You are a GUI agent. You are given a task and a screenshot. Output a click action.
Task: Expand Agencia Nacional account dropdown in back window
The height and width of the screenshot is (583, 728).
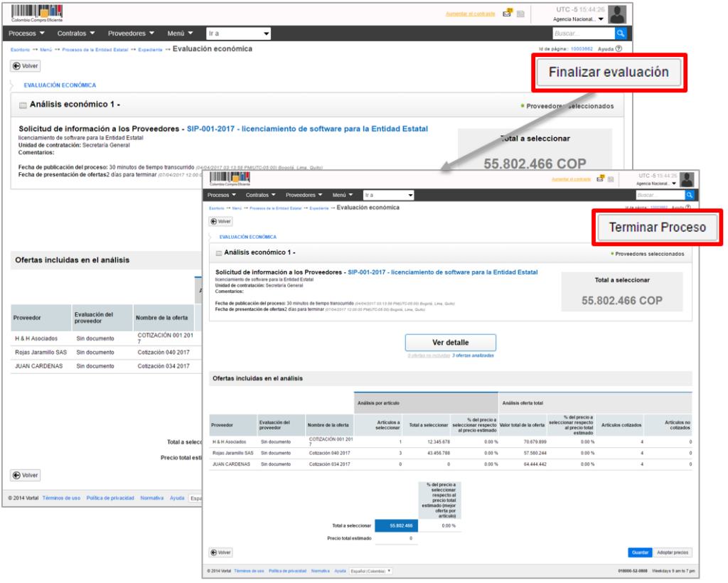tap(579, 19)
